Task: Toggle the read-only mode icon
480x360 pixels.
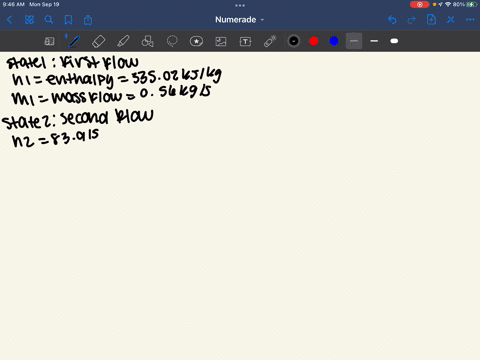Action: [x=49, y=41]
